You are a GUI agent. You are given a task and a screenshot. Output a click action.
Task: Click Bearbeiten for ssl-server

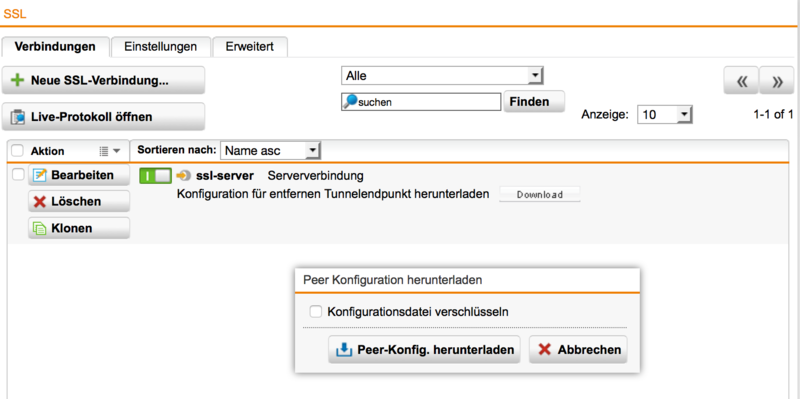(79, 175)
